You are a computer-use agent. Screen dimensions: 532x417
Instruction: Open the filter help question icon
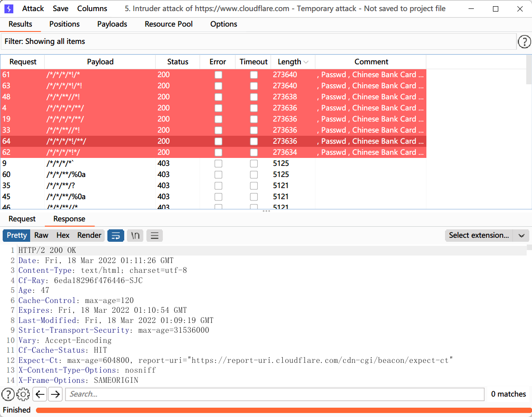coord(524,42)
